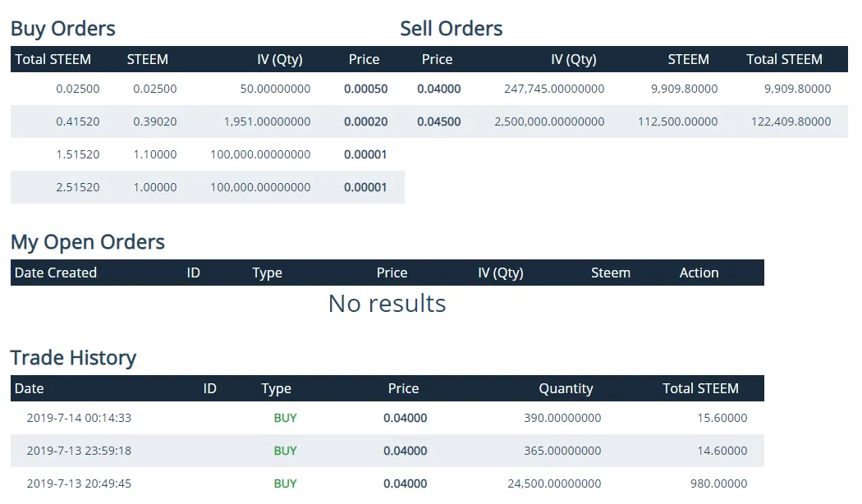This screenshot has height=504, width=862.
Task: Click the Buy Orders heading
Action: [x=63, y=29]
